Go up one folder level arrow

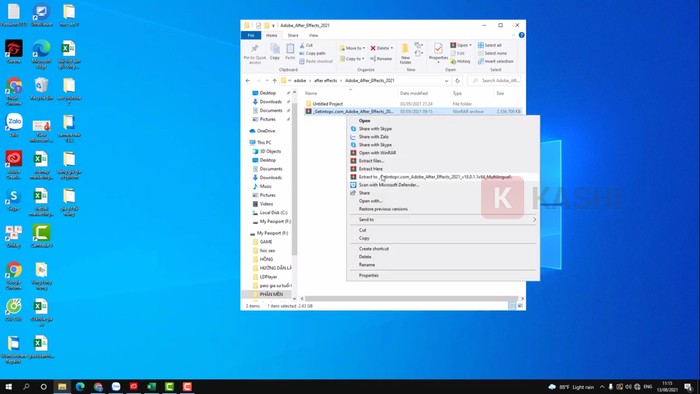pyautogui.click(x=275, y=81)
